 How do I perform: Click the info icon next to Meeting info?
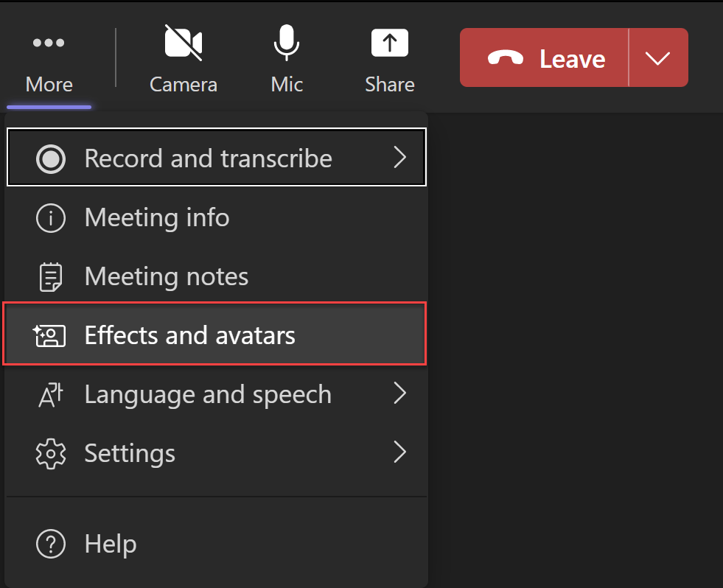(50, 217)
